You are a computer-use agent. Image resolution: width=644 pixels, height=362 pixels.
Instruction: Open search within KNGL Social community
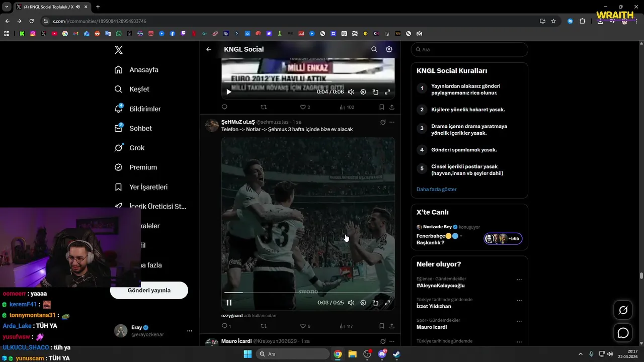tap(374, 49)
